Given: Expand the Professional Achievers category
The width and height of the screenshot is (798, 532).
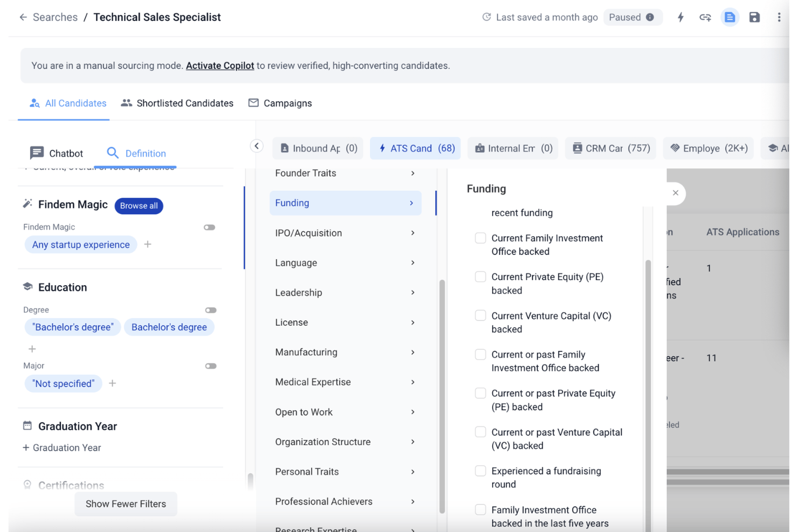Looking at the screenshot, I should pyautogui.click(x=345, y=501).
